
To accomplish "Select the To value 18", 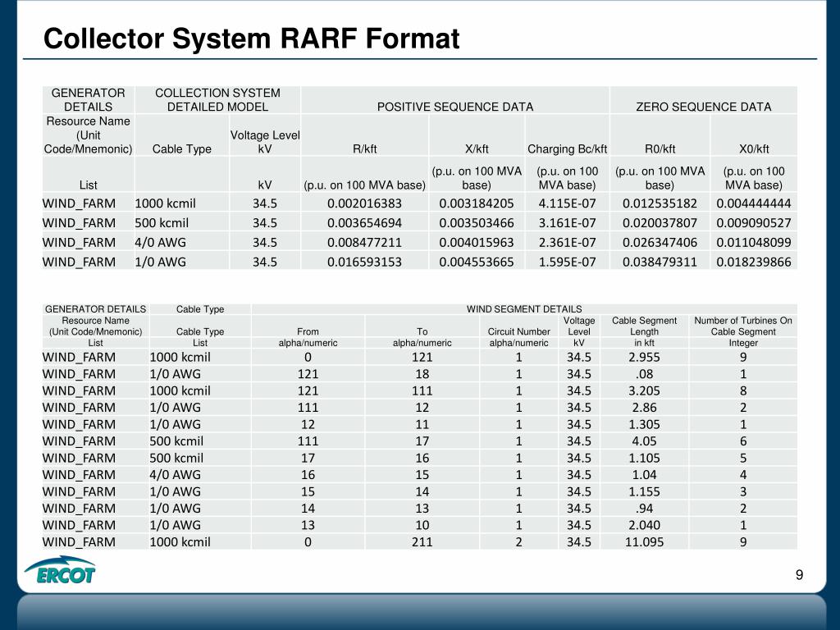I will click(422, 374).
